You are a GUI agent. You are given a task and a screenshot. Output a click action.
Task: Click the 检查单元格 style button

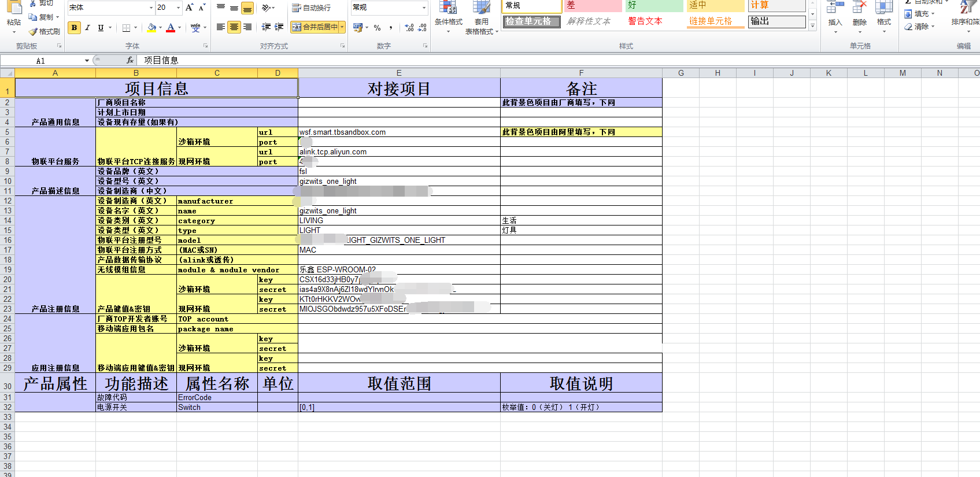coord(531,21)
